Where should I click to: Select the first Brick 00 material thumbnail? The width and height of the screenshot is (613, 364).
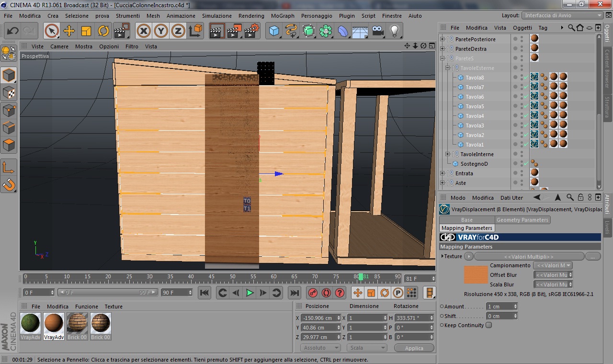77,323
